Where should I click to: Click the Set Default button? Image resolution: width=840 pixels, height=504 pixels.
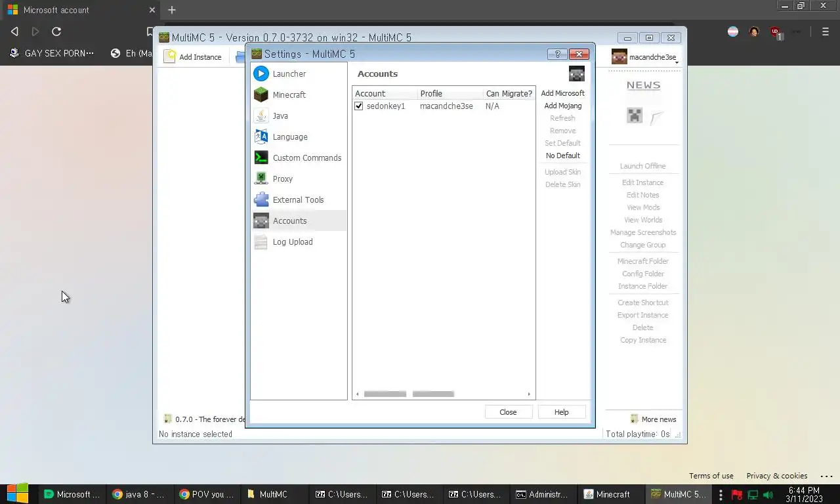click(x=562, y=143)
